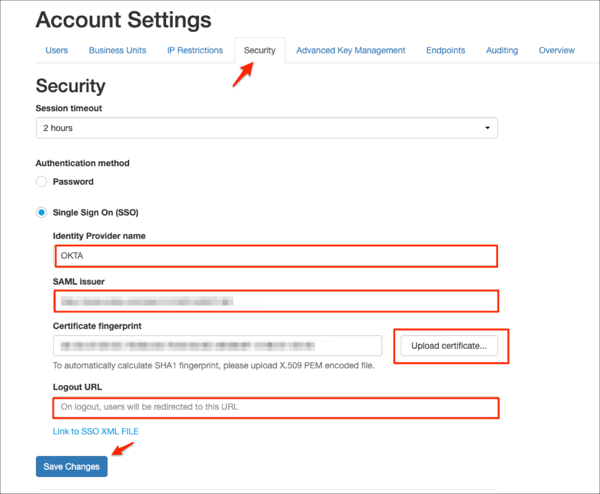Open the Overview tab
This screenshot has width=600, height=494.
point(556,50)
